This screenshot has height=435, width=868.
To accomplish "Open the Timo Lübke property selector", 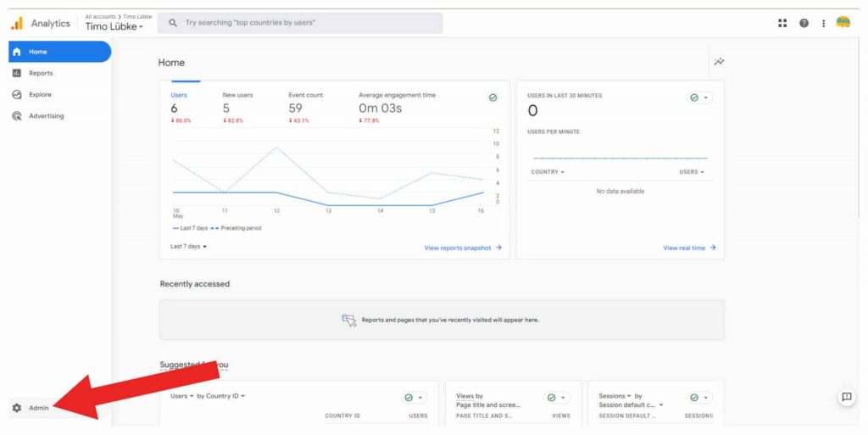I will pos(117,27).
